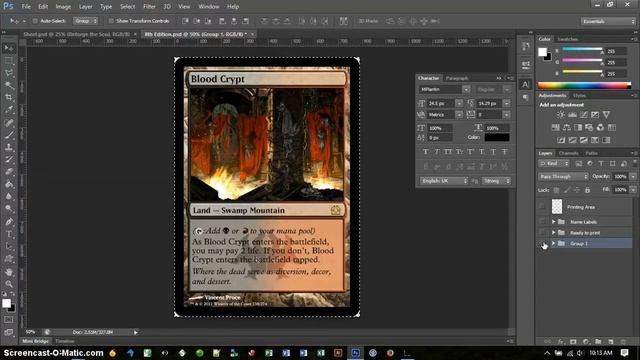Open the Essentials workspace dropdown
This screenshot has height=360, width=640.
[x=608, y=21]
